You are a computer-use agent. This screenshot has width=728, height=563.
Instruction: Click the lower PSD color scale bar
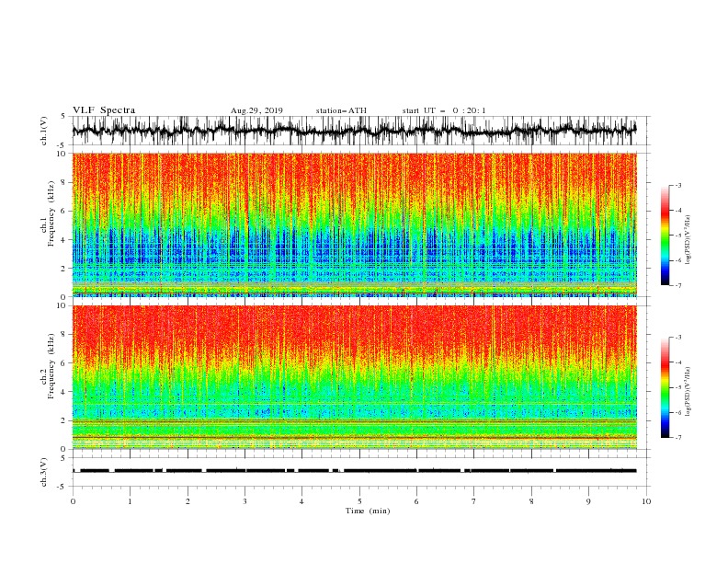[665, 387]
